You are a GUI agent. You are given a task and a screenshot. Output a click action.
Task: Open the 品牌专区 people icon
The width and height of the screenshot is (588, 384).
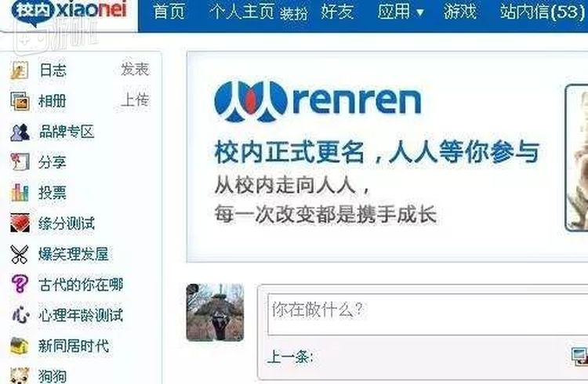[x=20, y=132]
